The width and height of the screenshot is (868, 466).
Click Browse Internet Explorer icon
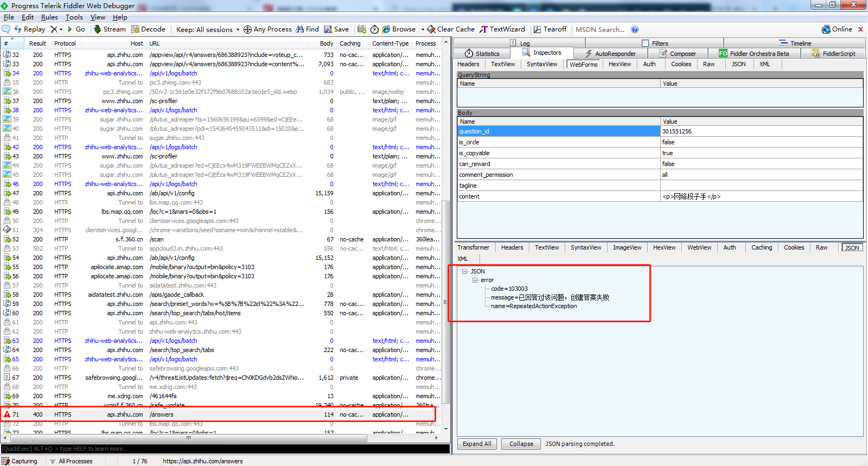[x=386, y=29]
